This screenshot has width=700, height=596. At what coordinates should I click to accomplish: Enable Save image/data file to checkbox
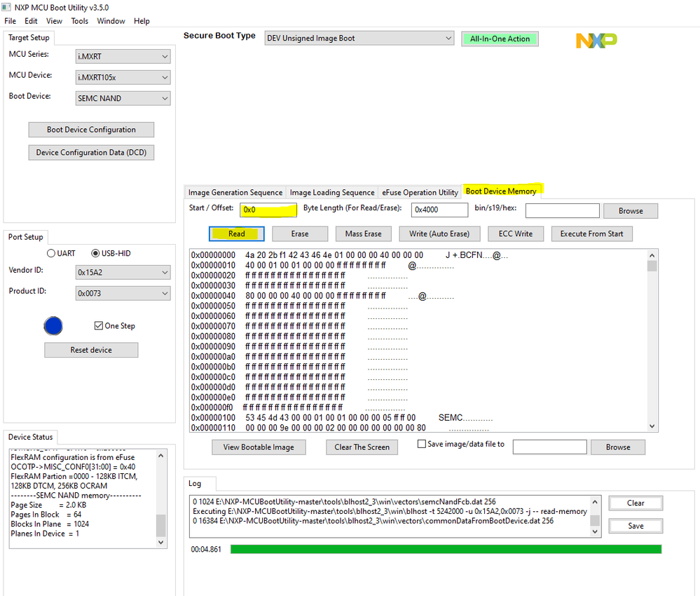pos(421,444)
